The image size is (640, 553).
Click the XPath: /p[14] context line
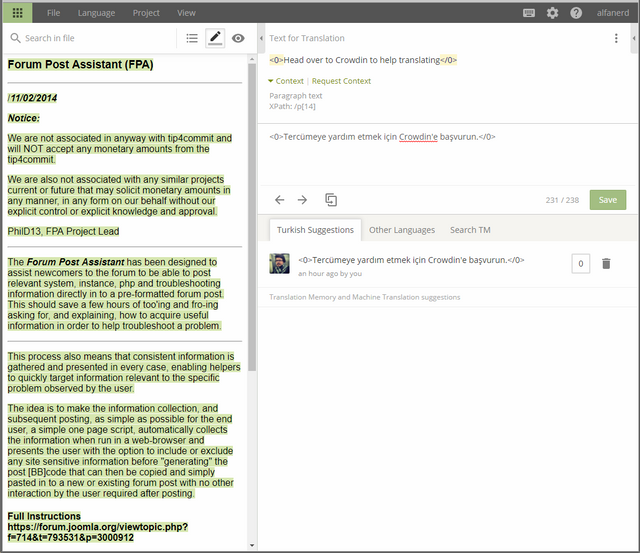click(292, 107)
